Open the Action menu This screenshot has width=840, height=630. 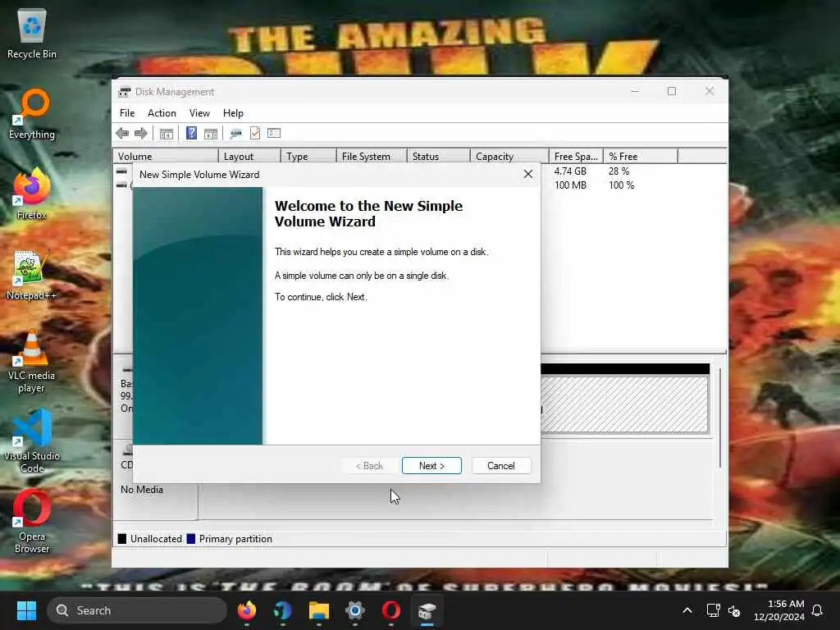pyautogui.click(x=162, y=113)
